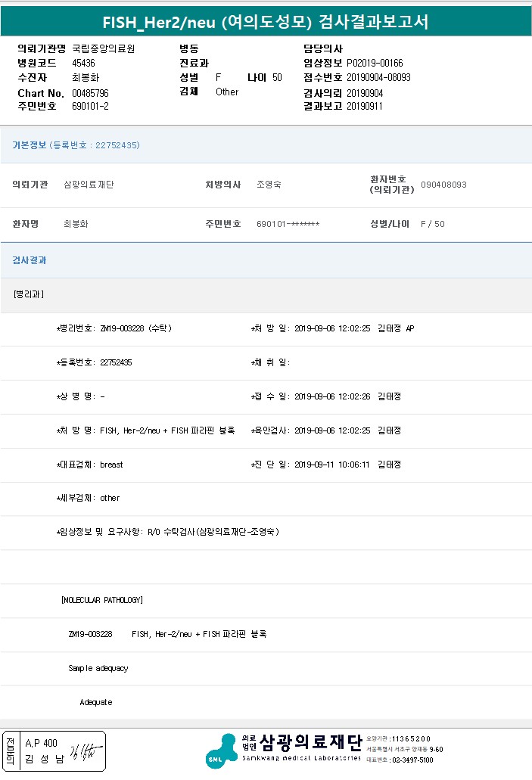
Task: Select hospital name 국립중앙의료원
Action: [x=104, y=48]
